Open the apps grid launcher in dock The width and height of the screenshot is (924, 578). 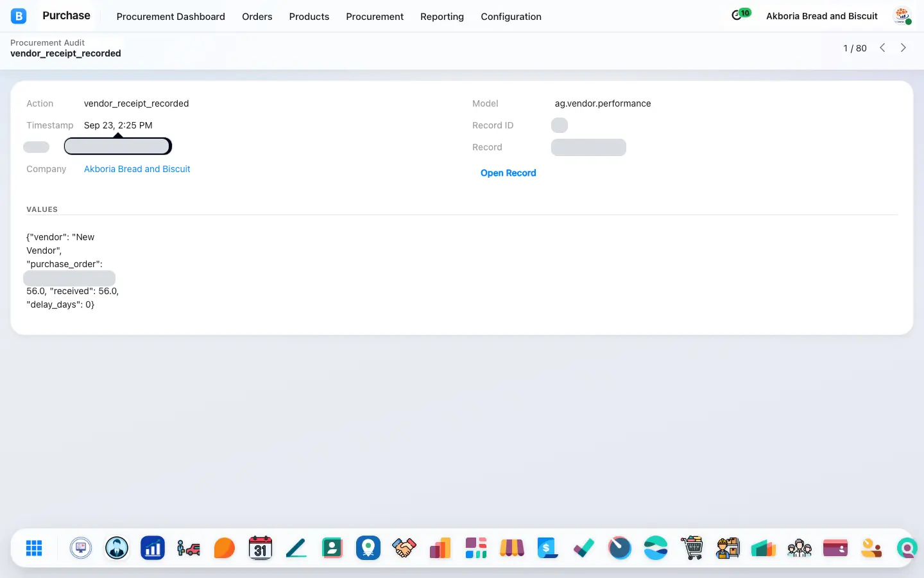34,548
